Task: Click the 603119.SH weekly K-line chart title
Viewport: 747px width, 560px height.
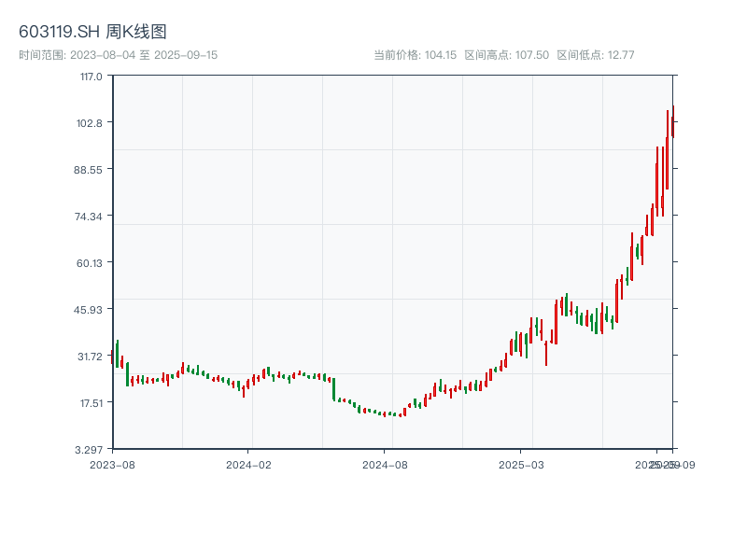Action: click(x=92, y=32)
